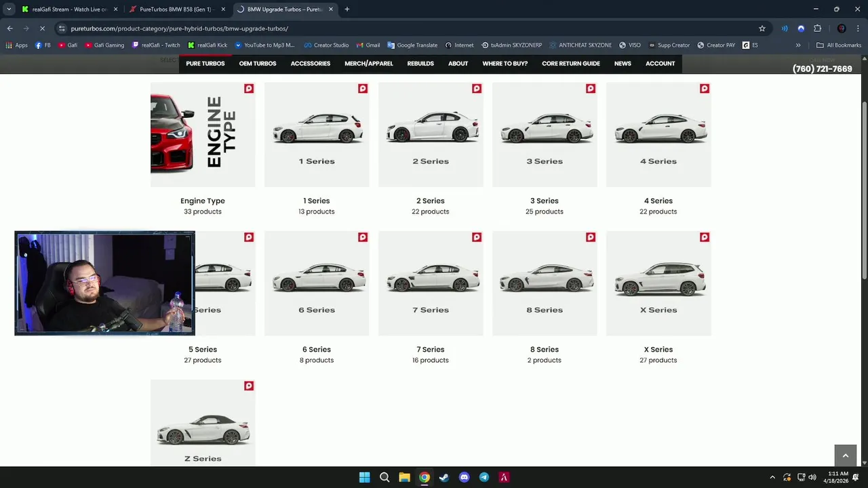Go to WHERE TO BUY? page
This screenshot has width=868, height=488.
pyautogui.click(x=505, y=64)
